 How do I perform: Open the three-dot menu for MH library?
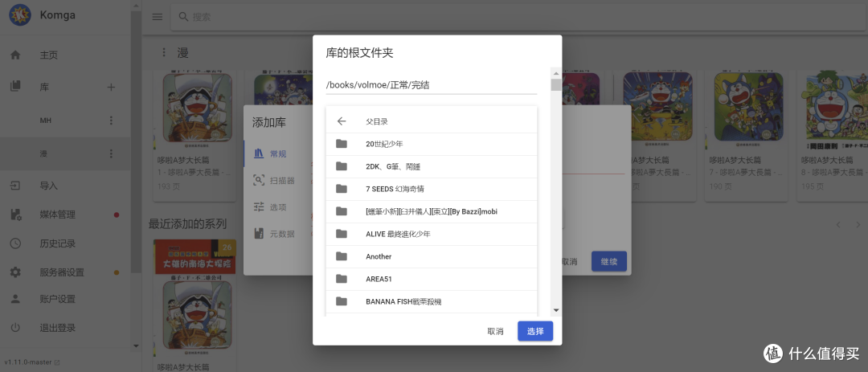[x=111, y=120]
